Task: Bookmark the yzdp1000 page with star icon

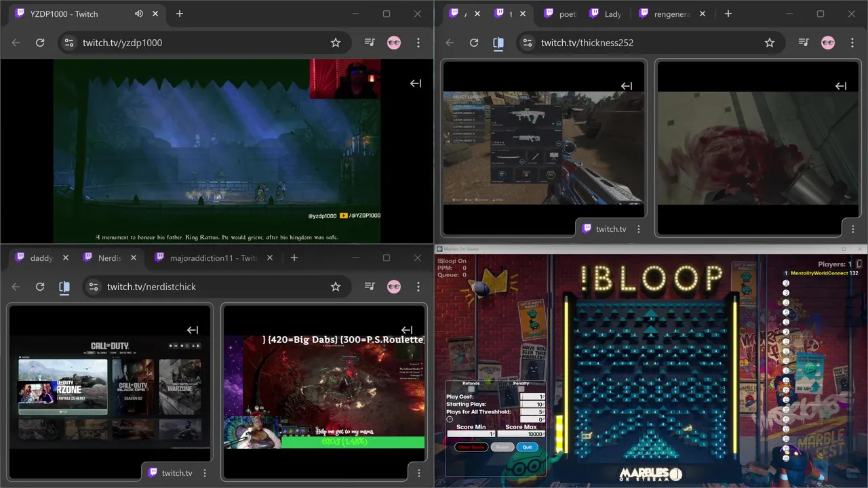Action: tap(335, 43)
